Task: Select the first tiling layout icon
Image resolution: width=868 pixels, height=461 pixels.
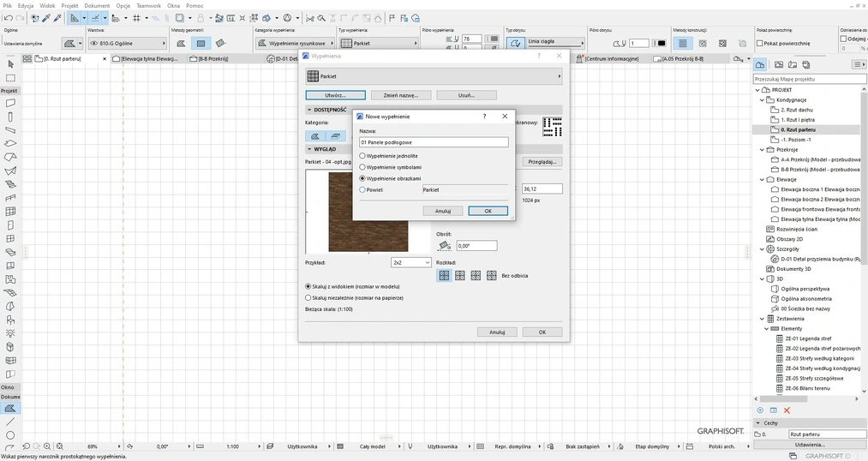Action: (x=444, y=275)
